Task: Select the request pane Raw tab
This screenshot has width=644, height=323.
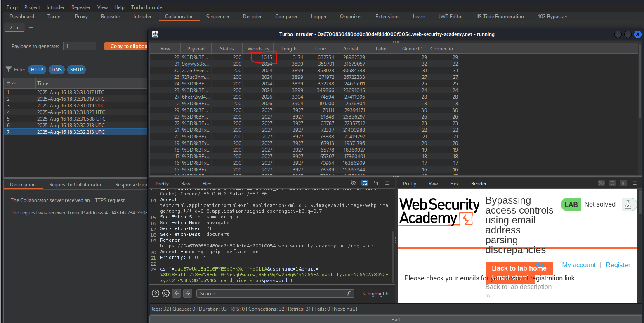Action: (186, 184)
